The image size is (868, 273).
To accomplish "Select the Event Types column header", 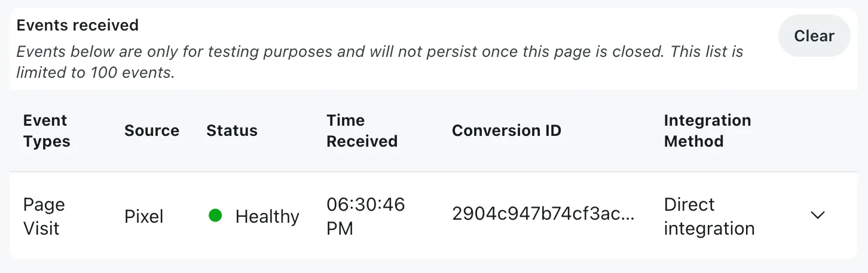I will click(x=47, y=131).
